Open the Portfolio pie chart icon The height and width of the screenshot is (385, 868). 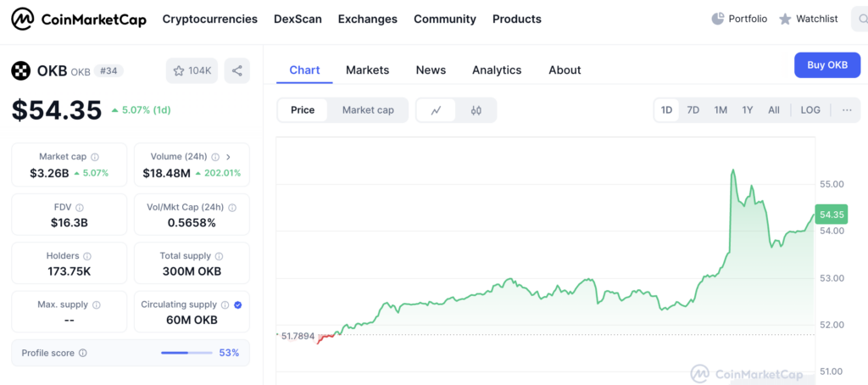[718, 19]
